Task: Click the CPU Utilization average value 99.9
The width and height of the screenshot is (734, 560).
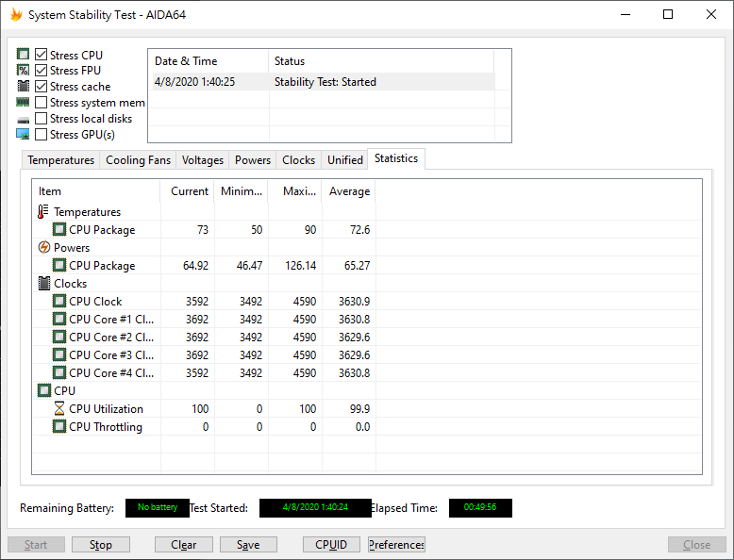Action: (359, 409)
